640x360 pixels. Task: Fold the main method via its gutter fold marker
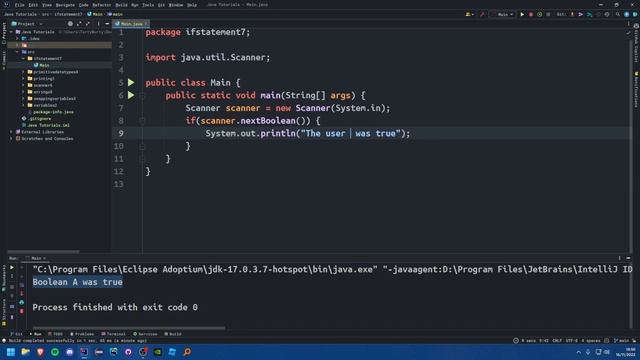click(142, 96)
